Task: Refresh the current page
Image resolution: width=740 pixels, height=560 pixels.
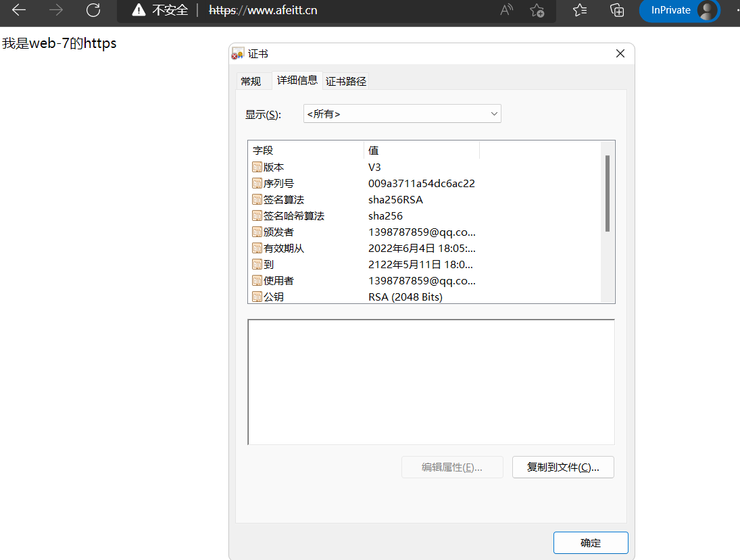Action: pos(93,10)
